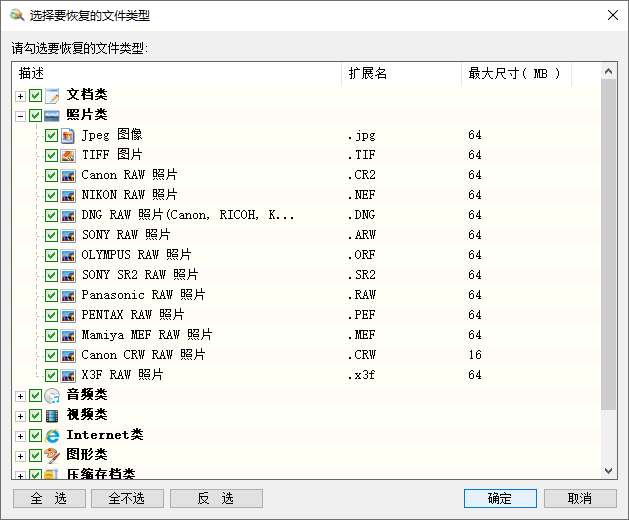Screen dimensions: 629x520
Task: Click the 反选 invert selection button
Action: coord(216,498)
